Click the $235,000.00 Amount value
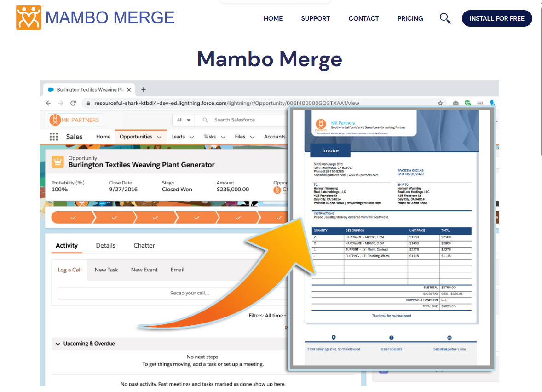Screen dimensions: 542x392 click(233, 190)
